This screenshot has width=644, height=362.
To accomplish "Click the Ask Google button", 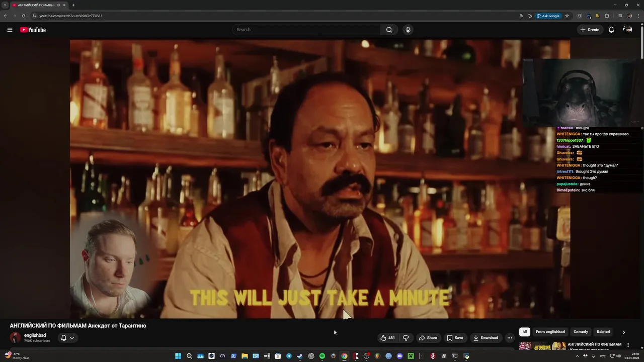I will click(548, 16).
